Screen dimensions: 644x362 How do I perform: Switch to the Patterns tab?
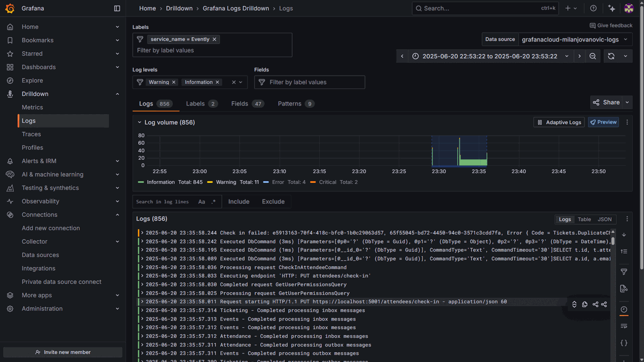296,104
